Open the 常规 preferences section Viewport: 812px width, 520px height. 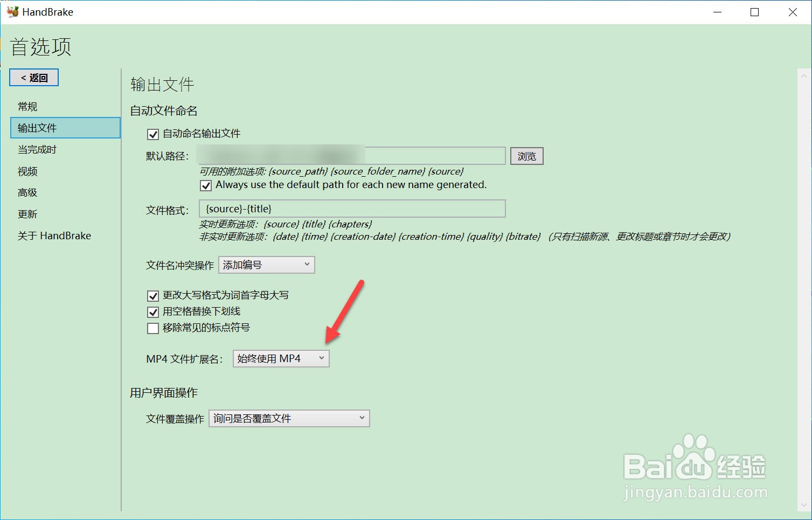27,106
